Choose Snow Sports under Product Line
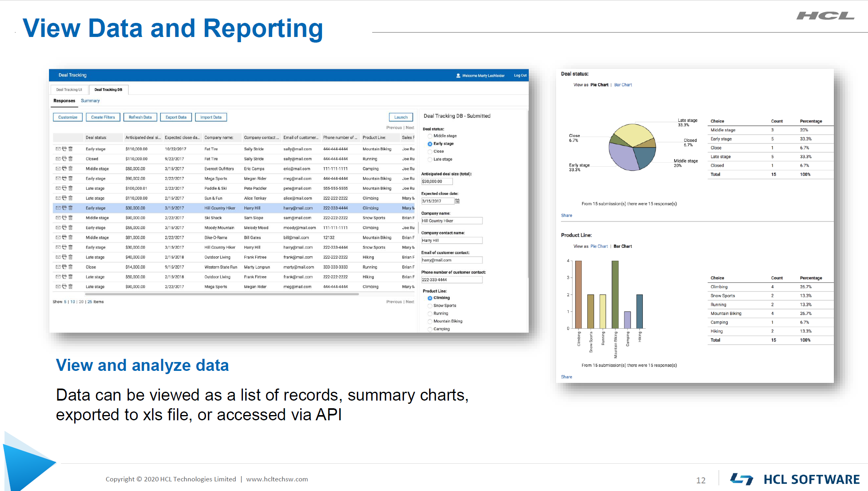The image size is (868, 491). click(430, 306)
